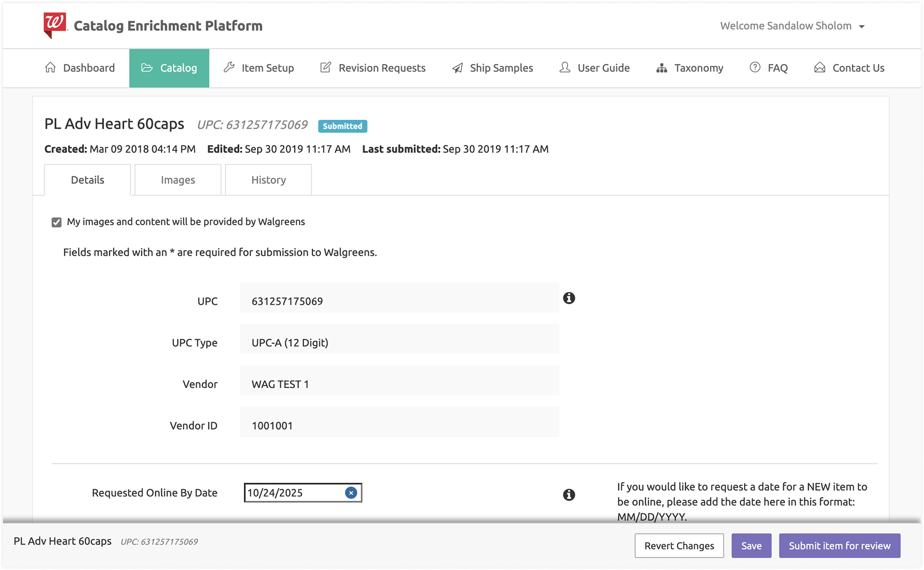Uncheck images and content provided by Walgreens

tap(57, 222)
